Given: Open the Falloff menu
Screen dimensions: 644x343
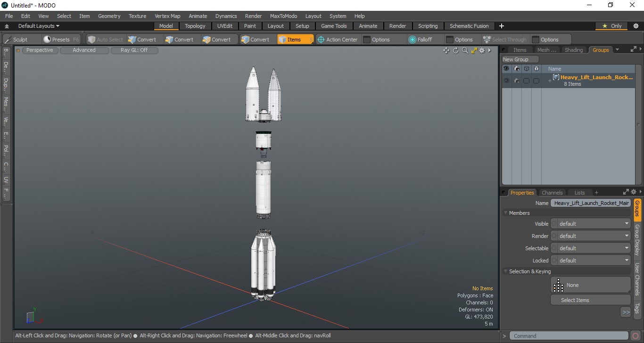Looking at the screenshot, I should click(x=421, y=40).
